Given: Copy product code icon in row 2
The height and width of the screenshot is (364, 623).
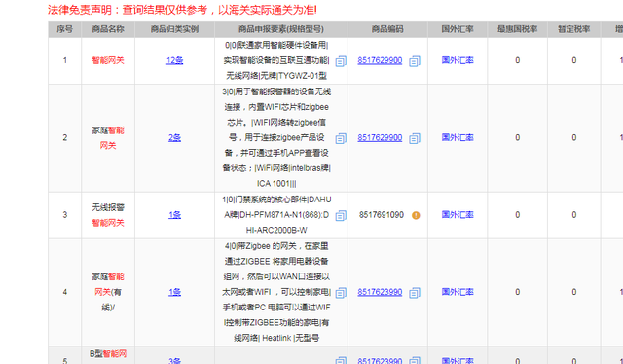Looking at the screenshot, I should point(415,138).
